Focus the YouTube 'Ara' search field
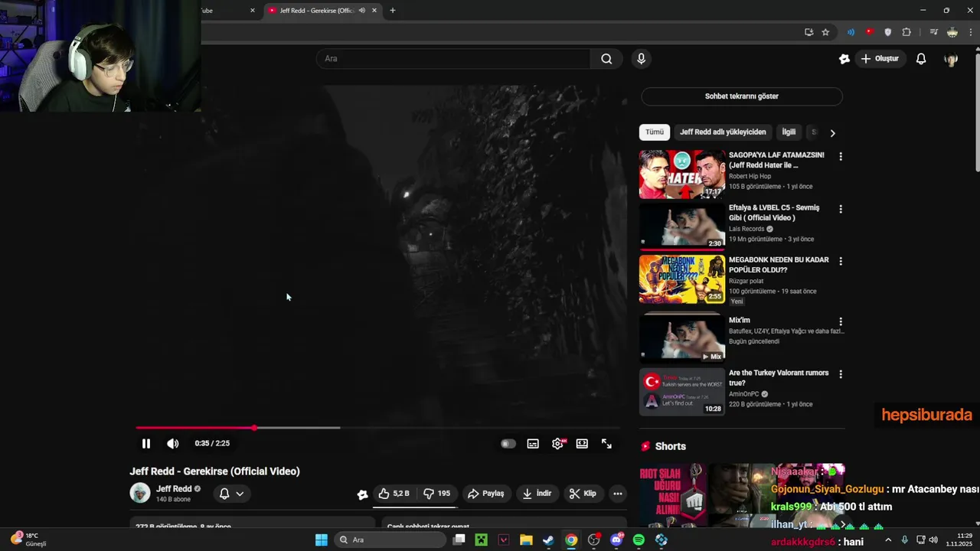Screen dimensions: 980x551 click(453, 58)
